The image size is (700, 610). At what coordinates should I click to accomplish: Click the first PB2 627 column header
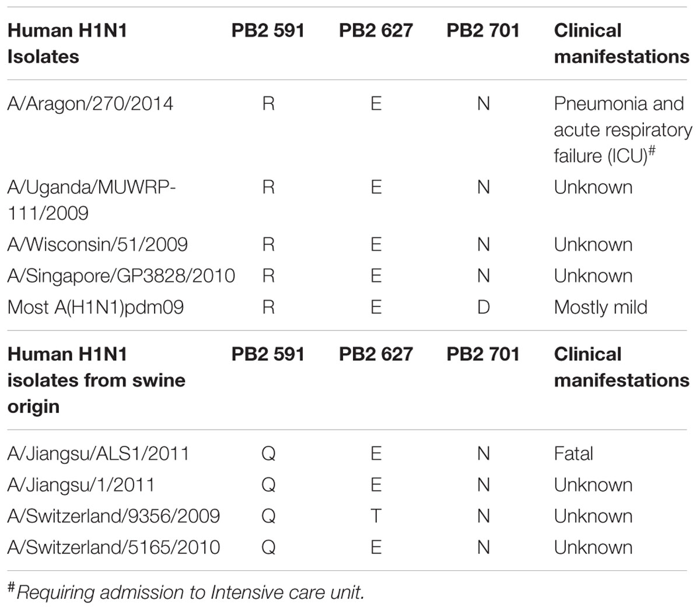click(x=376, y=30)
